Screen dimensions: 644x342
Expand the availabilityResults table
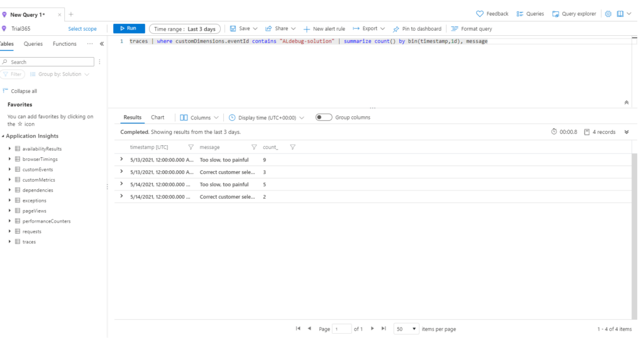(x=10, y=148)
